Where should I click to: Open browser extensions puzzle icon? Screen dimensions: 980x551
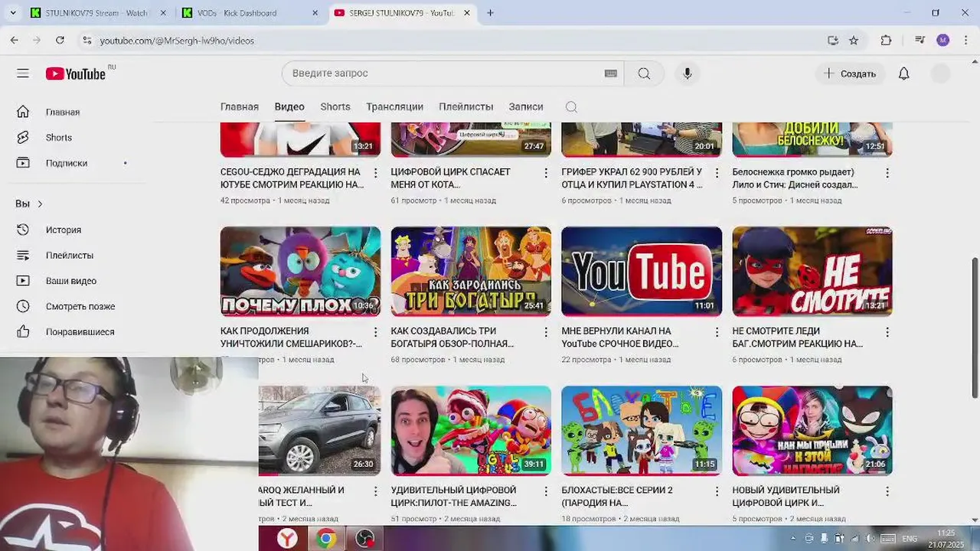886,41
